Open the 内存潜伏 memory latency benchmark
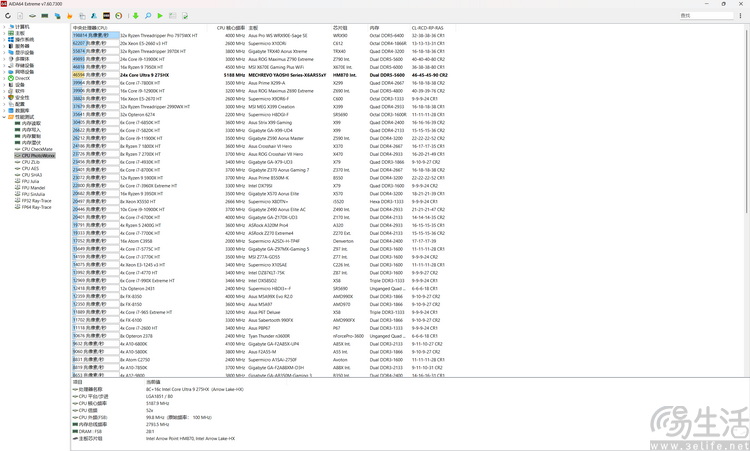The width and height of the screenshot is (750, 451). (x=31, y=143)
